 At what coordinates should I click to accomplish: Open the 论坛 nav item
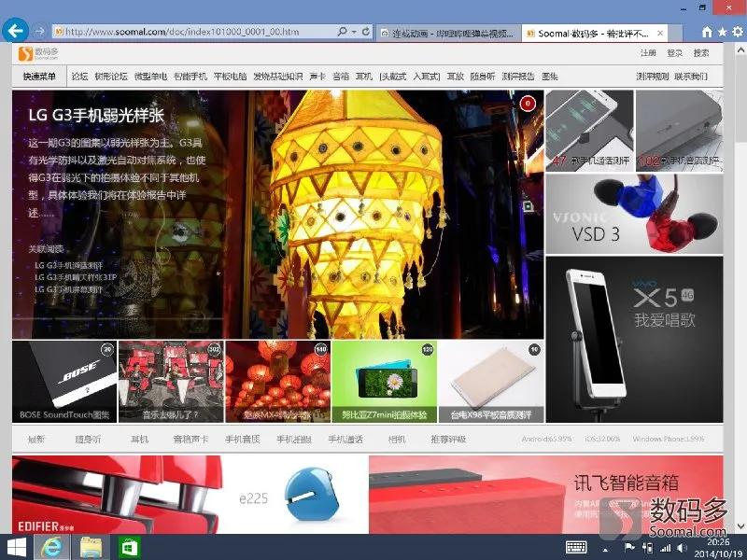(79, 77)
